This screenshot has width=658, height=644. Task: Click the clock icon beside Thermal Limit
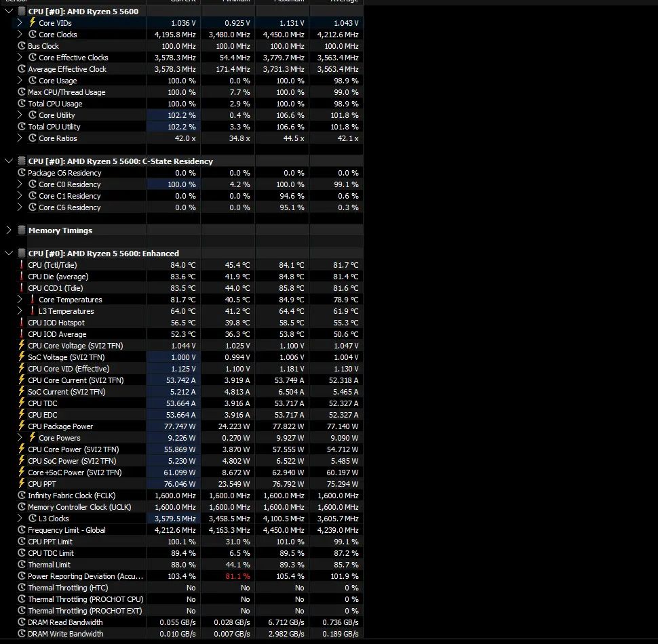coord(22,564)
